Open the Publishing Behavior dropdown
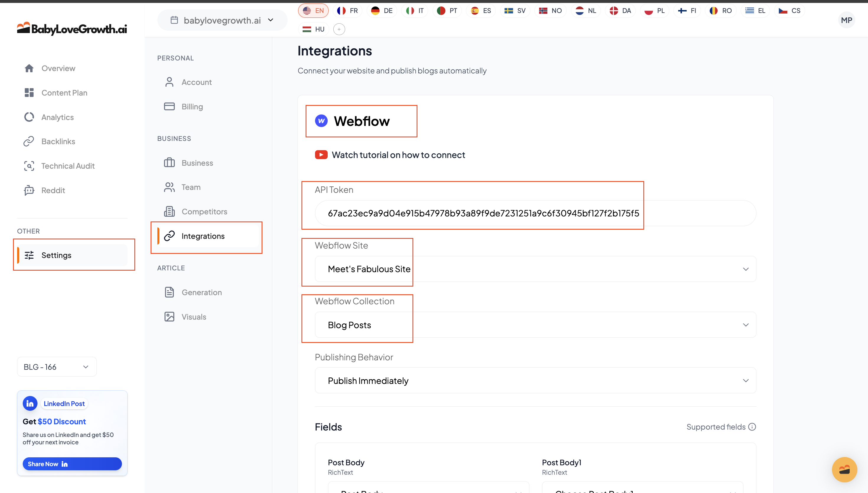Viewport: 868px width, 493px height. [535, 381]
